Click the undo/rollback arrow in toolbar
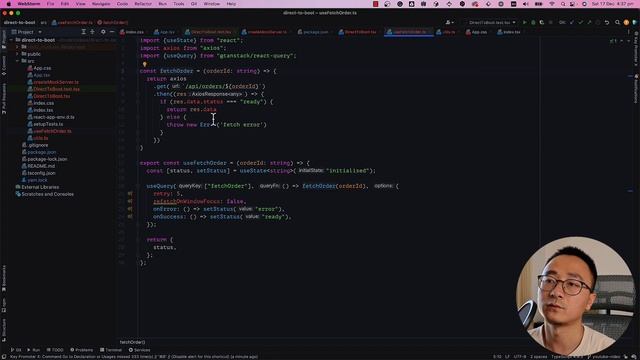640x360 pixels. (x=607, y=22)
